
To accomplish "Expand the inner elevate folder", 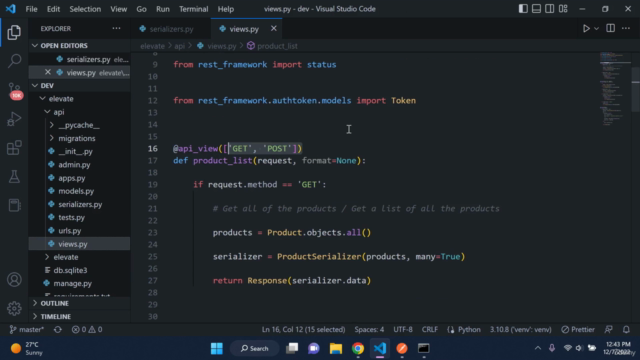I will (80, 257).
